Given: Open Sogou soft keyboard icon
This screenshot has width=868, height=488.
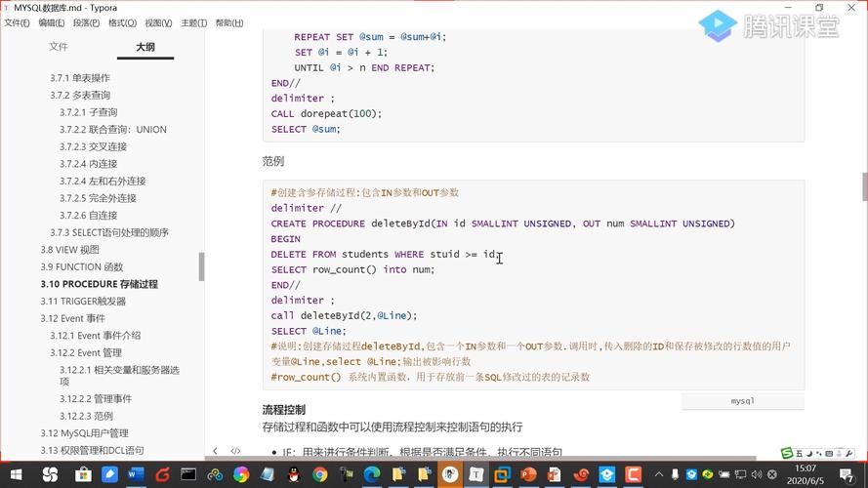Looking at the screenshot, I should [829, 453].
